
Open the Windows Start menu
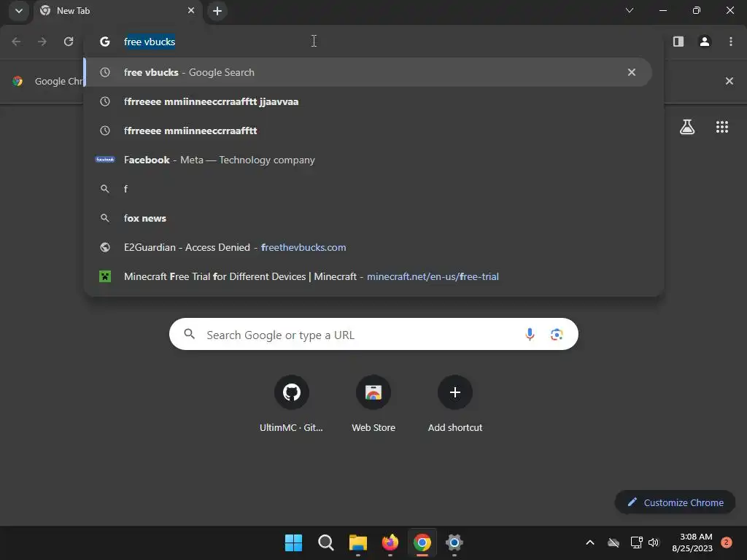pyautogui.click(x=293, y=542)
